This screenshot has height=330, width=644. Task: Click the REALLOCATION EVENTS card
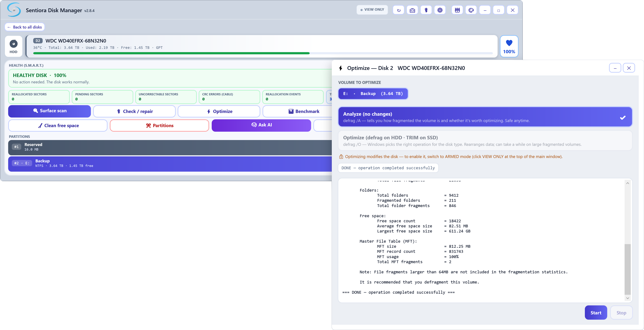(x=293, y=97)
